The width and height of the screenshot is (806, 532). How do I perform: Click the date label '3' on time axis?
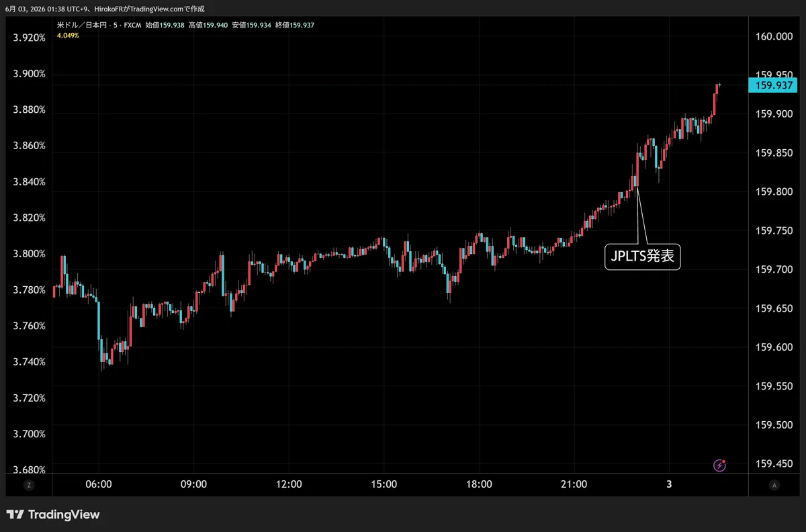(x=670, y=484)
